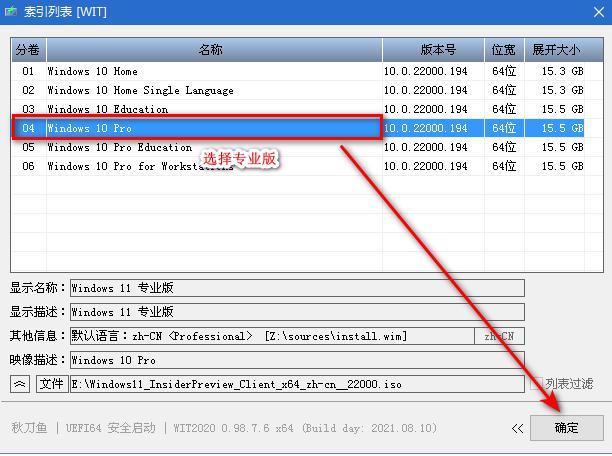Click the title bar app icon
Screen dimensions: 612x456
tap(11, 11)
